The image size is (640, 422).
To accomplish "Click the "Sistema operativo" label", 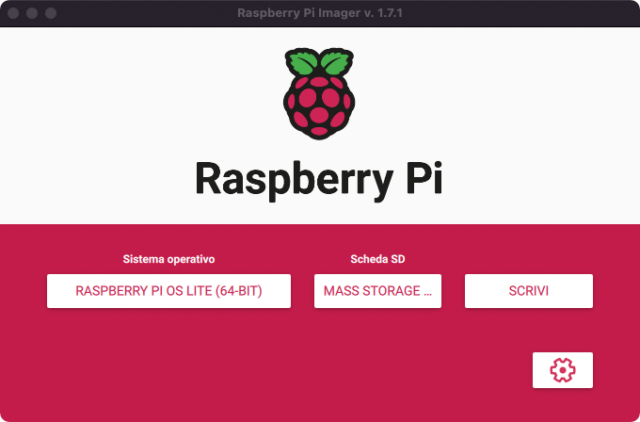I will click(x=169, y=259).
